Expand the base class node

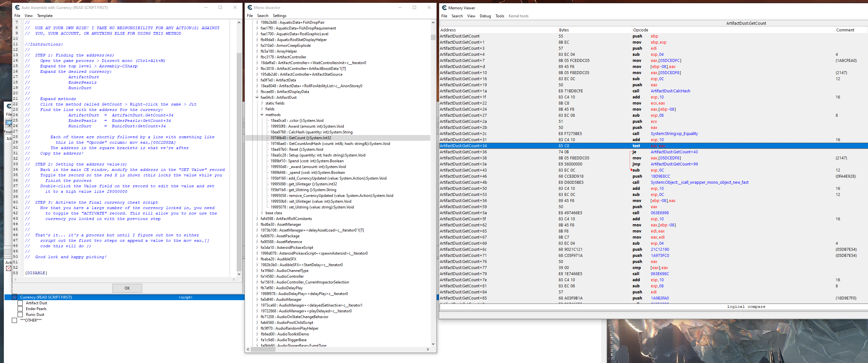coord(263,213)
